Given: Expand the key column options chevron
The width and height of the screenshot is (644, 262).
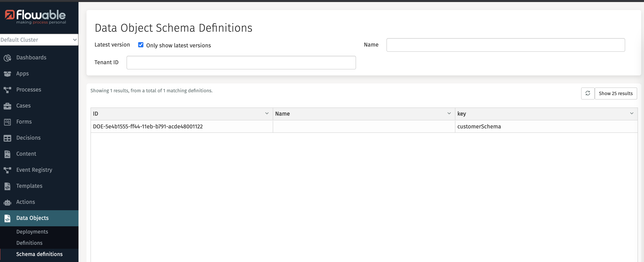Looking at the screenshot, I should [632, 113].
